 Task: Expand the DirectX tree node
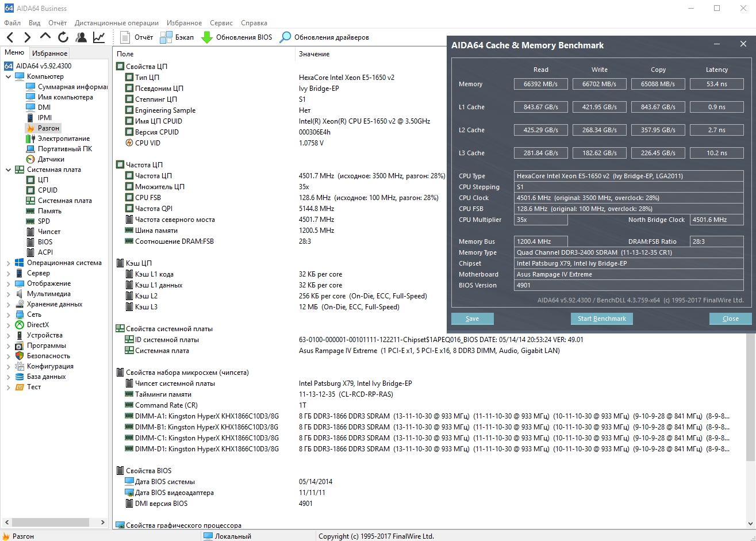pyautogui.click(x=9, y=325)
